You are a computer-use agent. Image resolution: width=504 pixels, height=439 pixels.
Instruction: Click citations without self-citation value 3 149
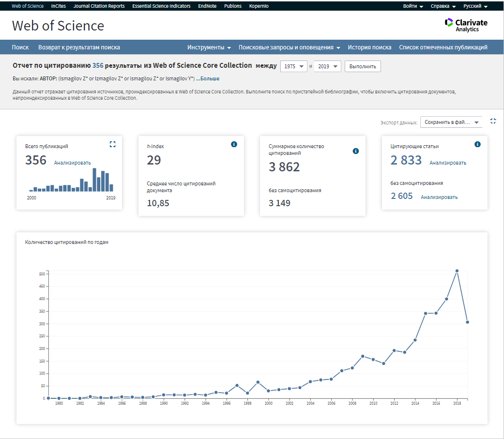coord(279,203)
